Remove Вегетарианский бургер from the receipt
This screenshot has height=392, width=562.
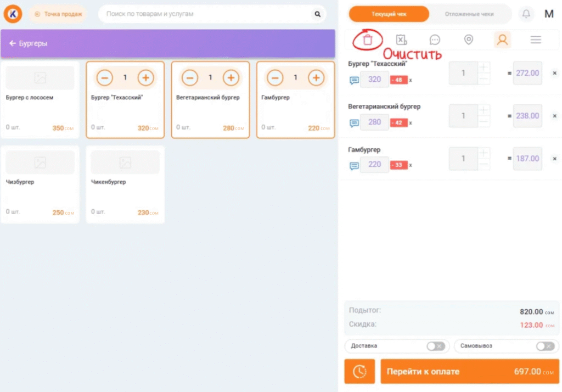[554, 116]
